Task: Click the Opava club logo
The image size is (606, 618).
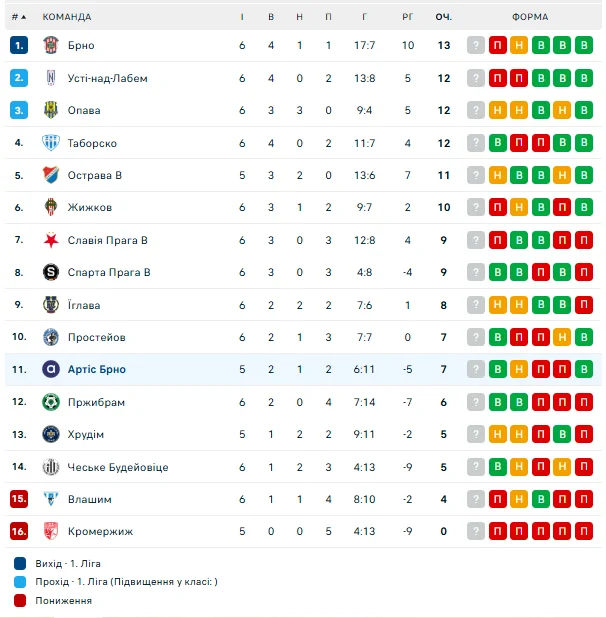Action: pos(51,110)
